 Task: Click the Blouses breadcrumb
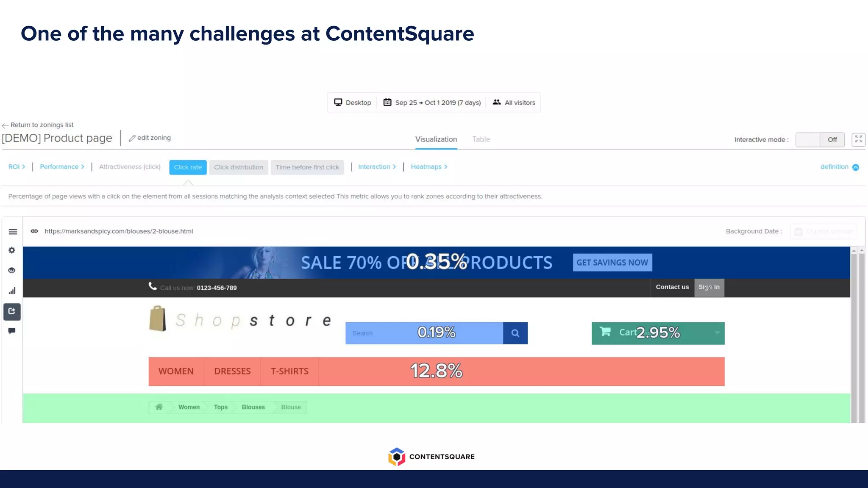[253, 407]
